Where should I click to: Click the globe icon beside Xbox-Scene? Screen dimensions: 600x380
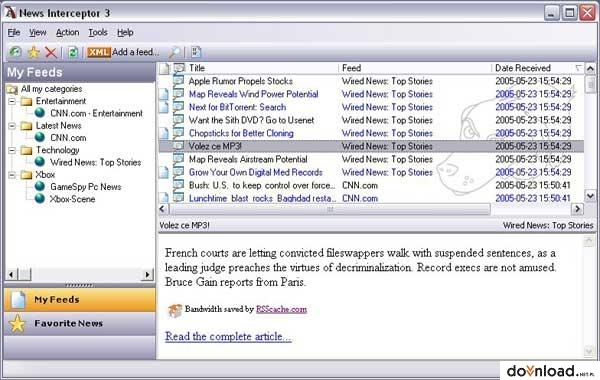(x=40, y=198)
